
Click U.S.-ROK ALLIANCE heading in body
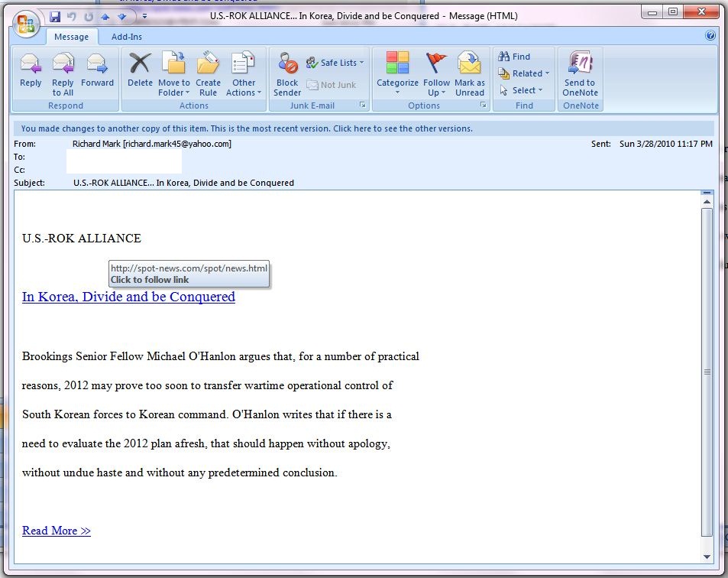(x=81, y=239)
